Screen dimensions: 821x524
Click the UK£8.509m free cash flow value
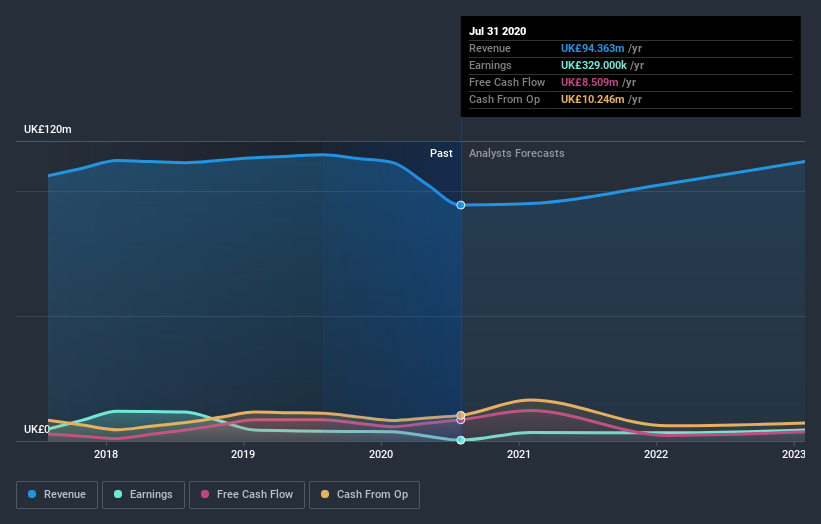click(590, 82)
